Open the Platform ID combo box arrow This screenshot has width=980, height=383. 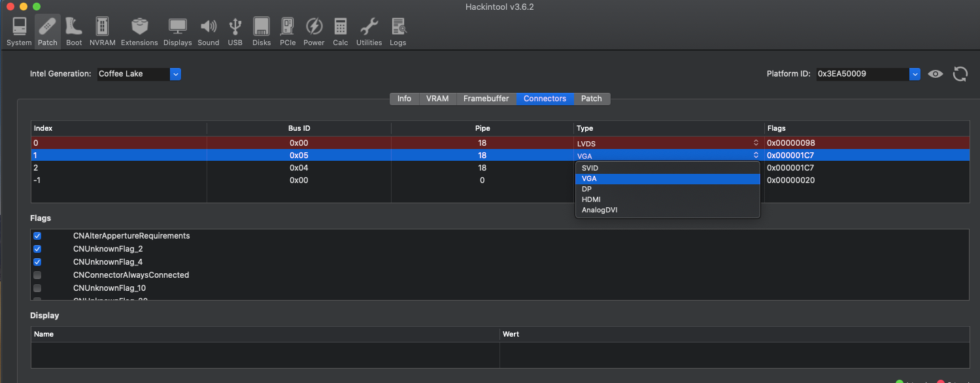[x=915, y=74]
